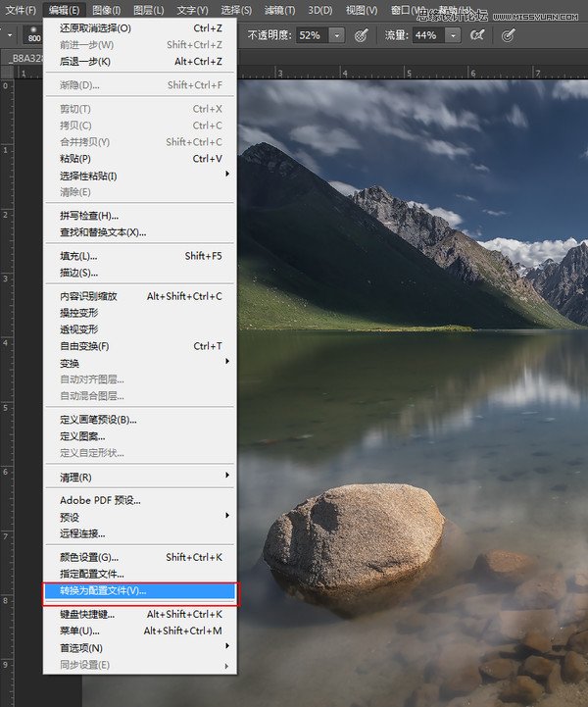Open the flow percentage dropdown arrow

(453, 35)
